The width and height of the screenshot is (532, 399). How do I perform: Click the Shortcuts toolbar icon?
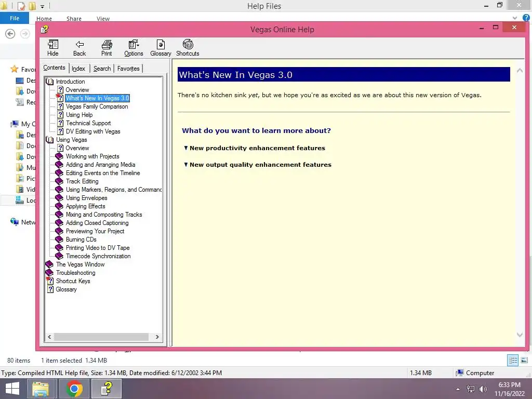(188, 48)
